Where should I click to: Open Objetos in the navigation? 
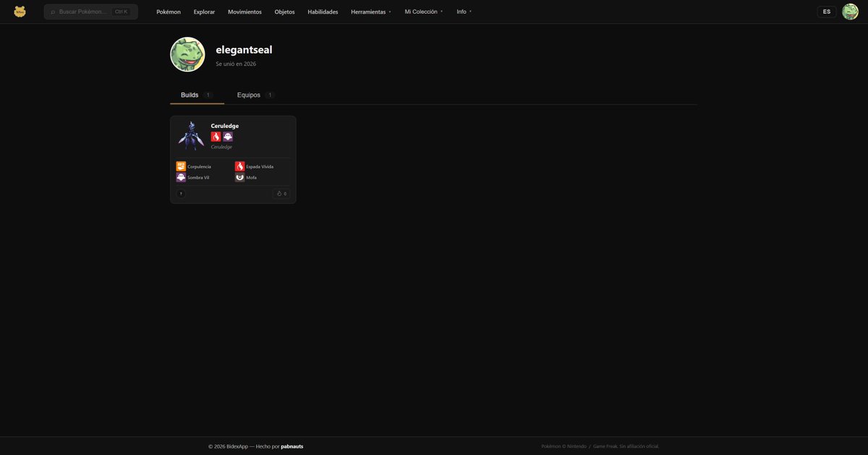(x=284, y=12)
